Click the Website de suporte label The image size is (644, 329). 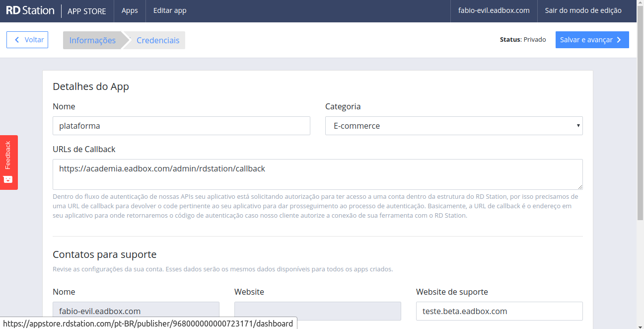coord(452,292)
